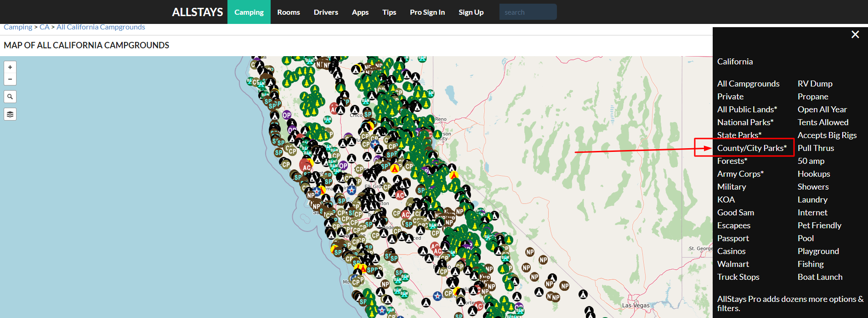Image resolution: width=868 pixels, height=318 pixels.
Task: Open the Rooms menu item
Action: click(289, 12)
